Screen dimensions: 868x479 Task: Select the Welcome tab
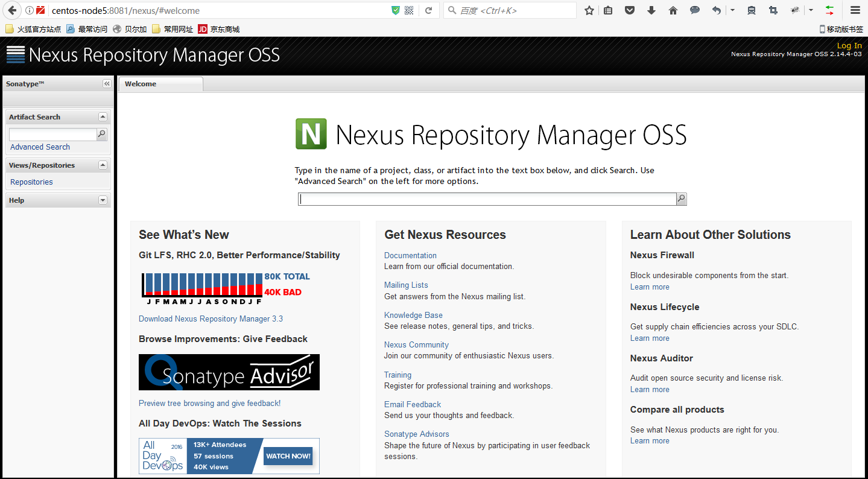[160, 84]
